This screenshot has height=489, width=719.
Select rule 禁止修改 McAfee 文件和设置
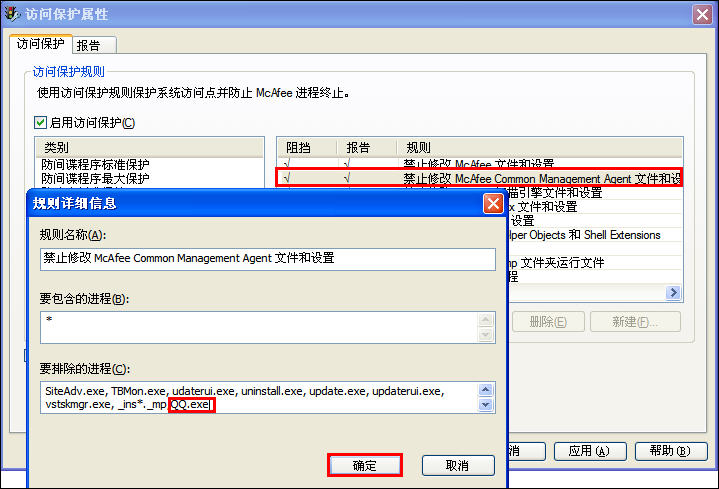(479, 163)
